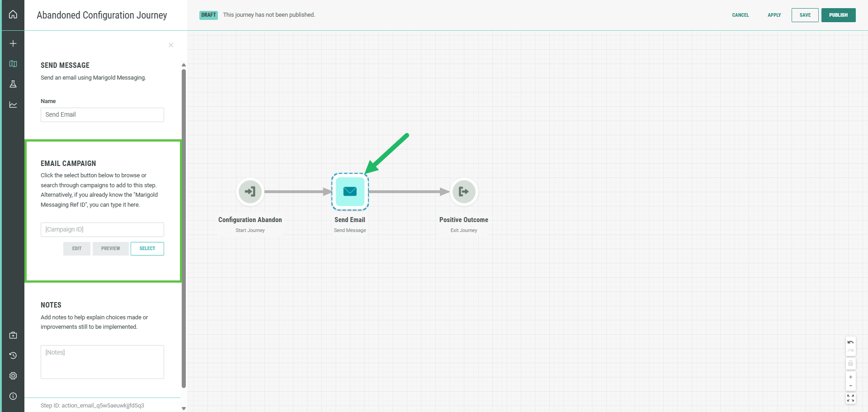Open the history clock icon in sidebar
Screen dimensions: 868x412
13,355
